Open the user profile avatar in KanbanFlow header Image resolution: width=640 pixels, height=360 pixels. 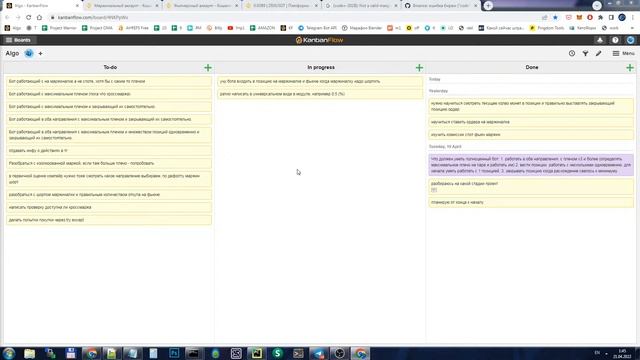[x=631, y=40]
